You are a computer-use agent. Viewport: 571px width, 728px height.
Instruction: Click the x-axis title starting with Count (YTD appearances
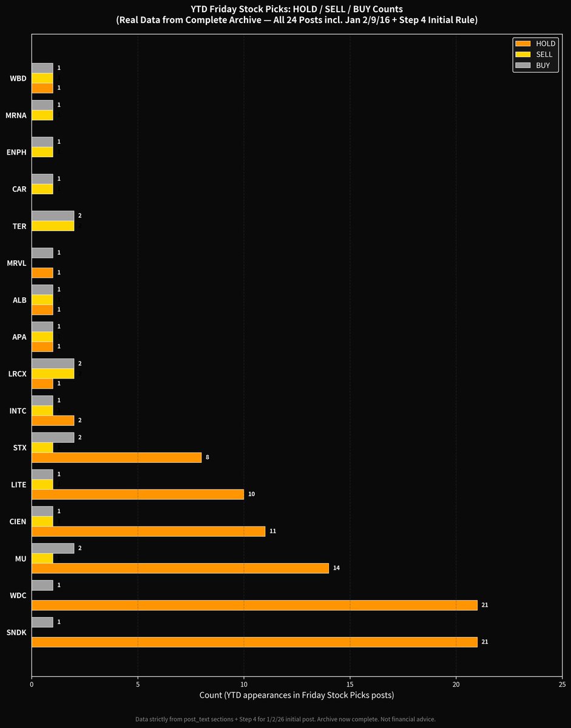(x=297, y=695)
